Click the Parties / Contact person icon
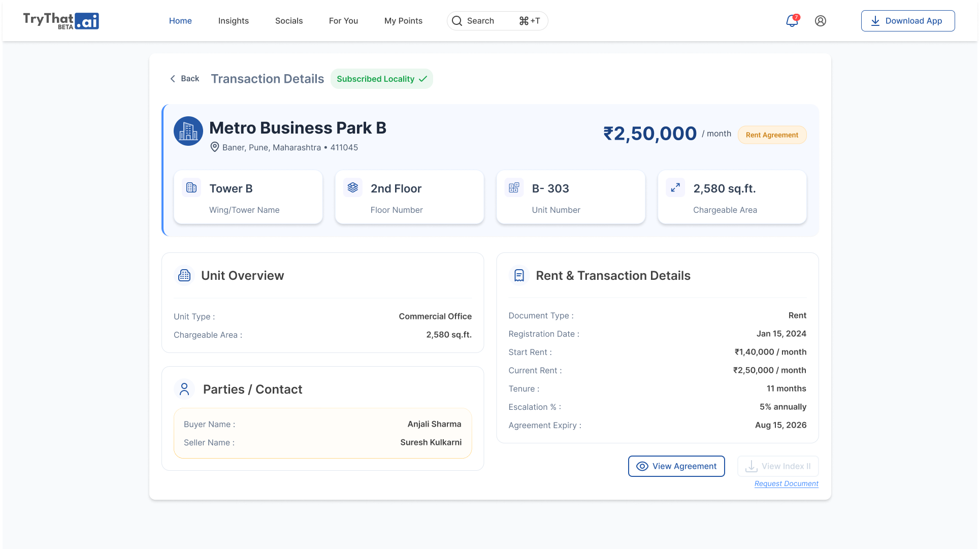This screenshot has width=980, height=549. [184, 389]
